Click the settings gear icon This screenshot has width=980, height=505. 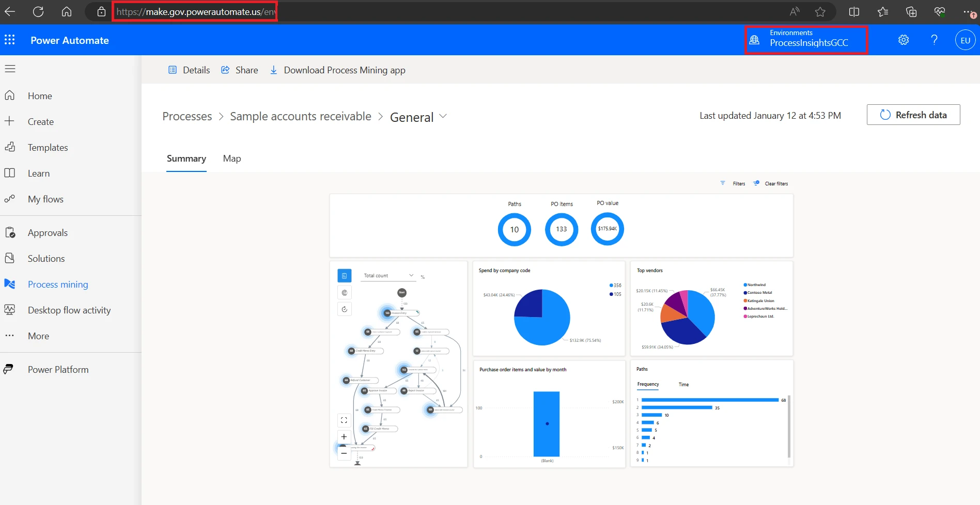903,40
